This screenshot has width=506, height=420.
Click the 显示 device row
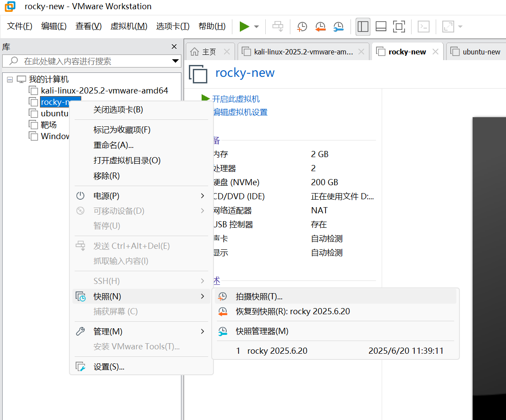coord(294,253)
